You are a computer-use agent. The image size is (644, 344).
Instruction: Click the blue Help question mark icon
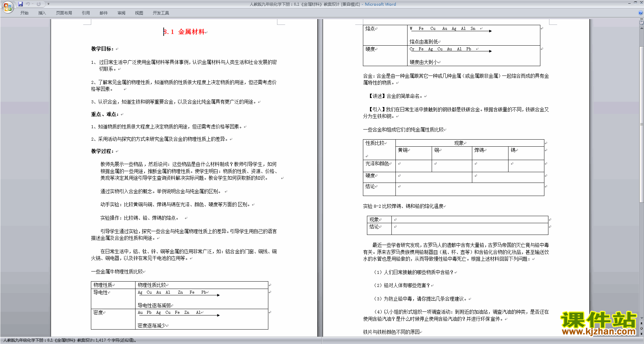click(x=641, y=13)
